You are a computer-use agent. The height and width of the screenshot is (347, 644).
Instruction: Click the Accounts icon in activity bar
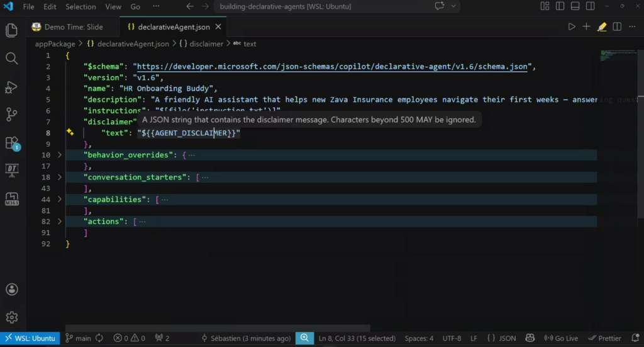point(11,290)
